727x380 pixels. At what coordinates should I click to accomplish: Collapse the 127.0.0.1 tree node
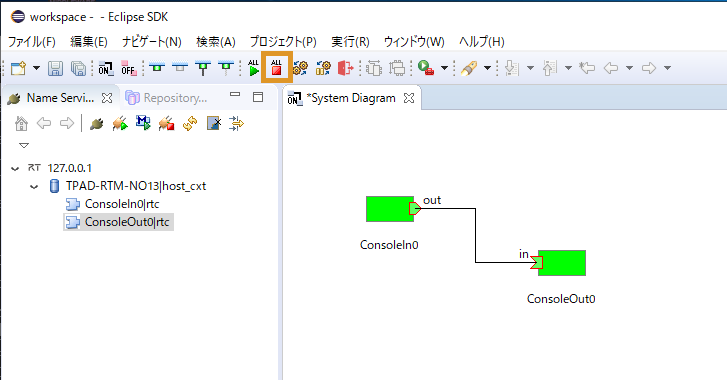coord(15,168)
